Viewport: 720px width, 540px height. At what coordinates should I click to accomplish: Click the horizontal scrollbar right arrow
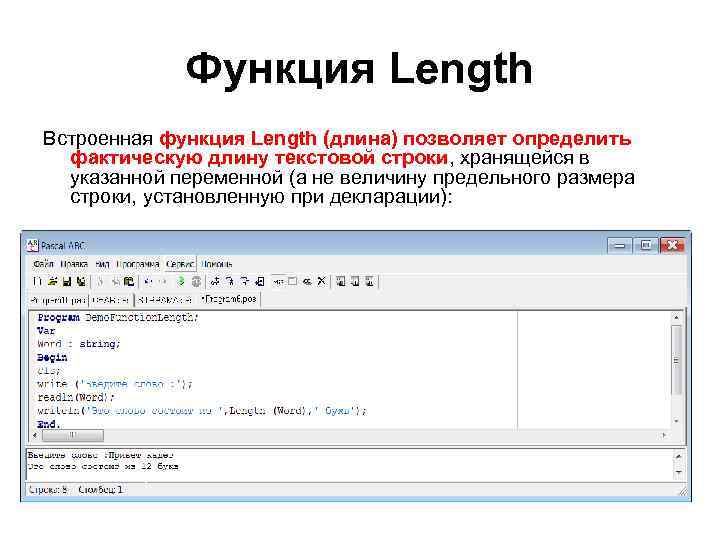664,435
